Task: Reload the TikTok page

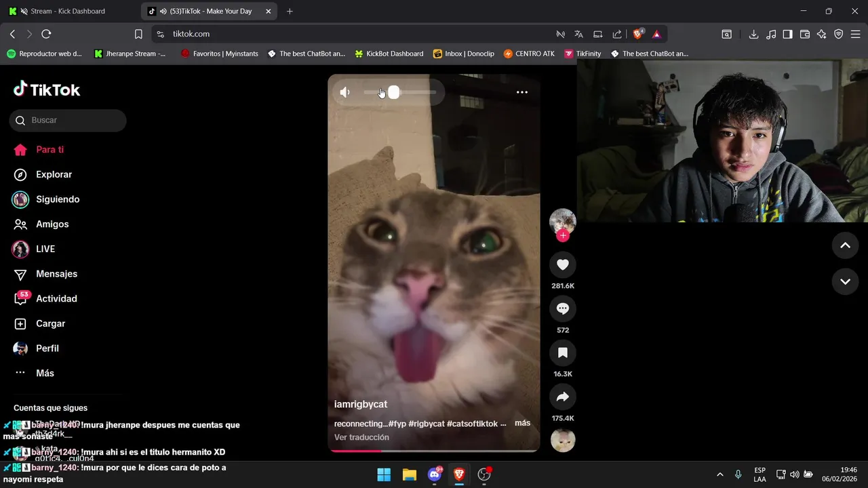Action: pyautogui.click(x=46, y=34)
